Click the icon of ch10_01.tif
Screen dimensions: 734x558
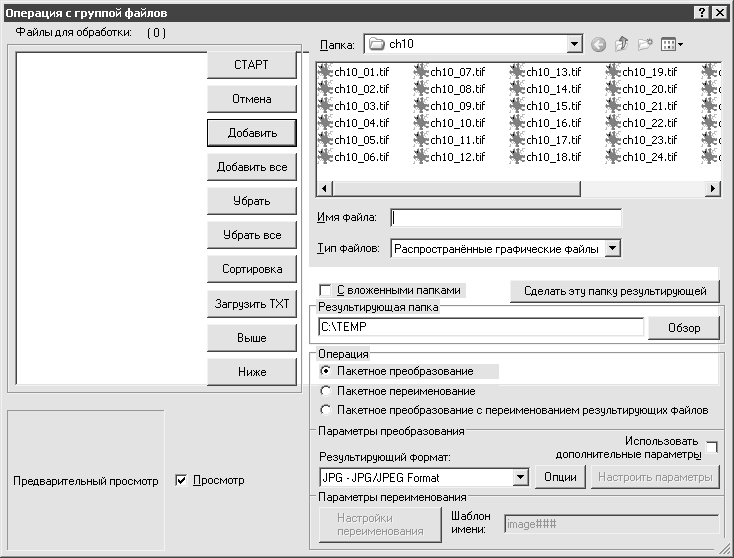pyautogui.click(x=325, y=72)
